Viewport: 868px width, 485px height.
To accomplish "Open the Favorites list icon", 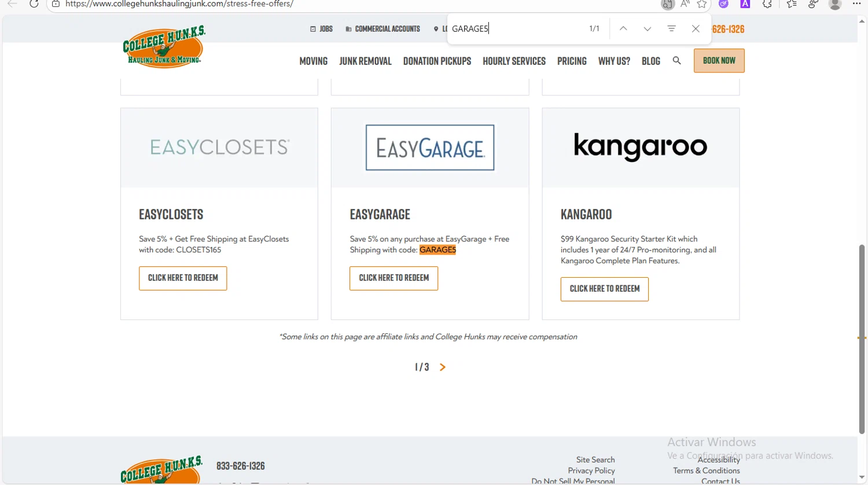I will coord(792,4).
